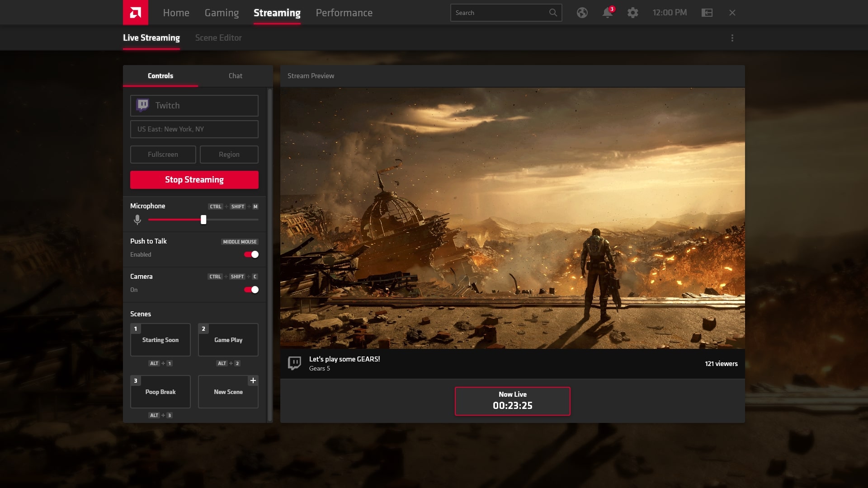Toggle the Push to Talk enabled switch
Viewport: 868px width, 488px height.
tap(251, 254)
